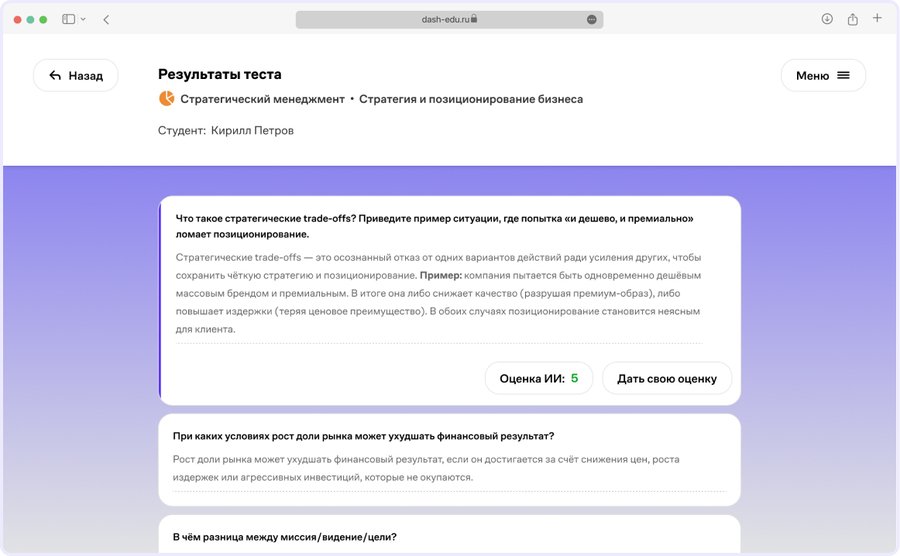
Task: Select the strategic trade-offs question heading
Action: (x=434, y=226)
